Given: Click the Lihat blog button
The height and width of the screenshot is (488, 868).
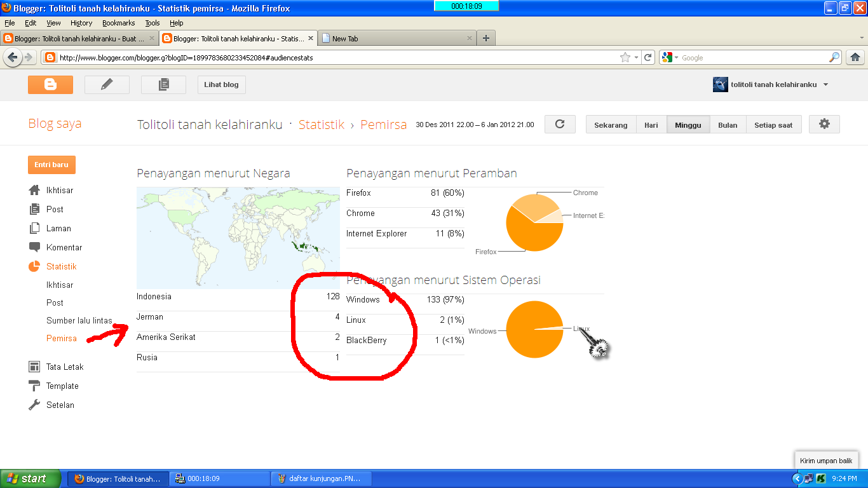Looking at the screenshot, I should (222, 85).
